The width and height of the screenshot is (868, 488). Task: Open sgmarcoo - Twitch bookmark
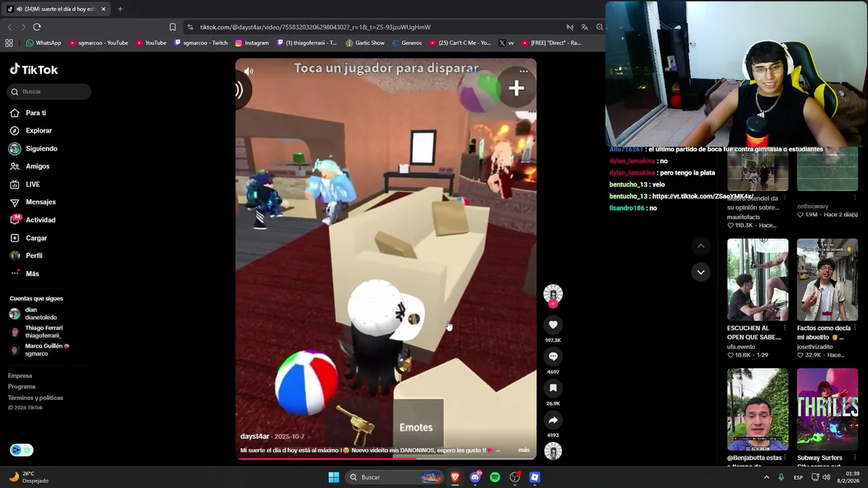click(x=201, y=43)
